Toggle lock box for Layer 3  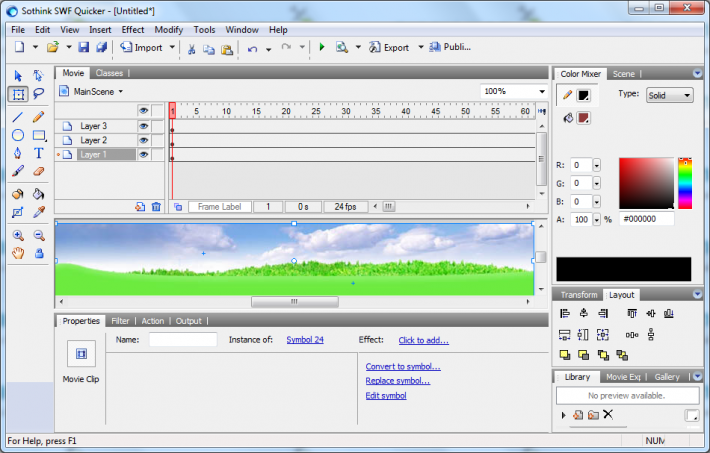pos(158,126)
